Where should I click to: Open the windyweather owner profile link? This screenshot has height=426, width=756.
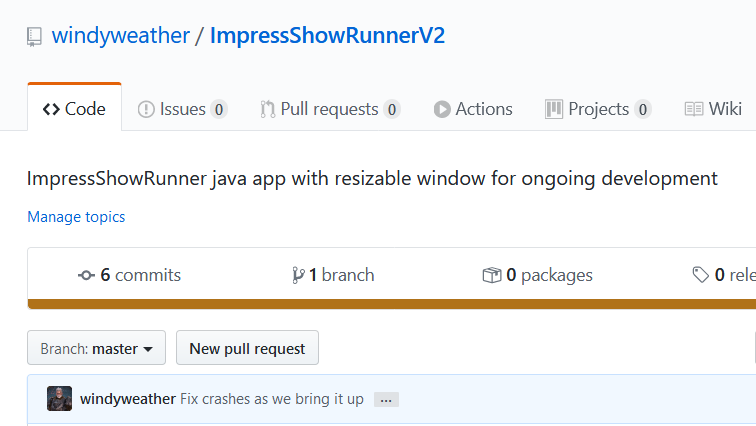point(120,36)
